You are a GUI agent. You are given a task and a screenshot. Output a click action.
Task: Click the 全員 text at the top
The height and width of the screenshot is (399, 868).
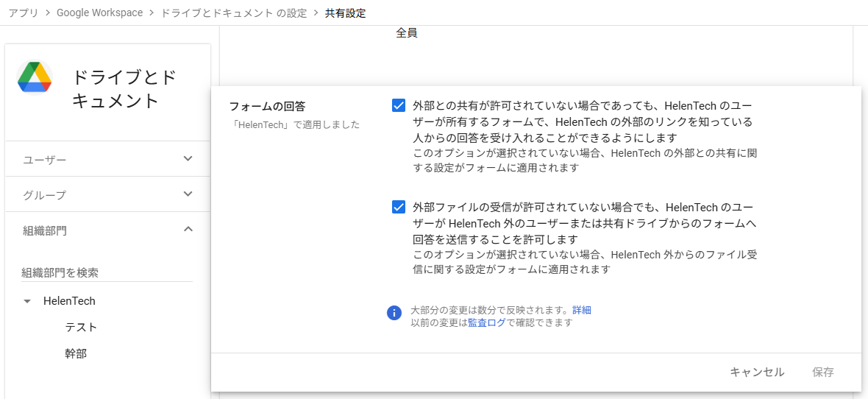tap(406, 33)
